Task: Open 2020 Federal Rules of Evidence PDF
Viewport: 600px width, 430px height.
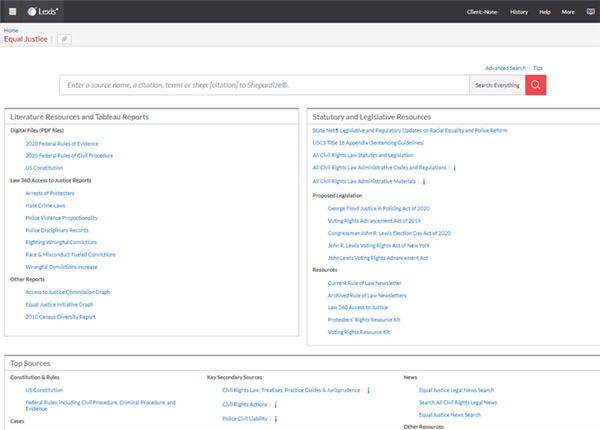Action: coord(62,144)
